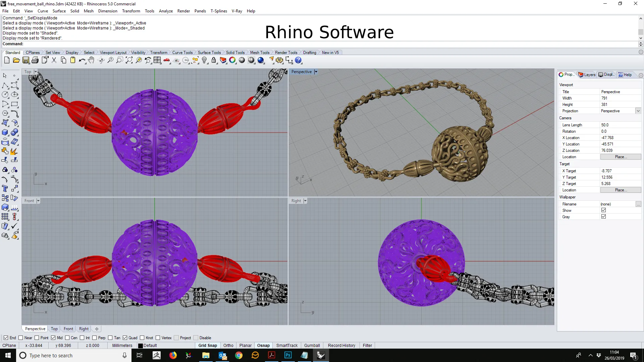Click the blue Help question mark icon
Screen dimensions: 644x362
click(x=298, y=60)
